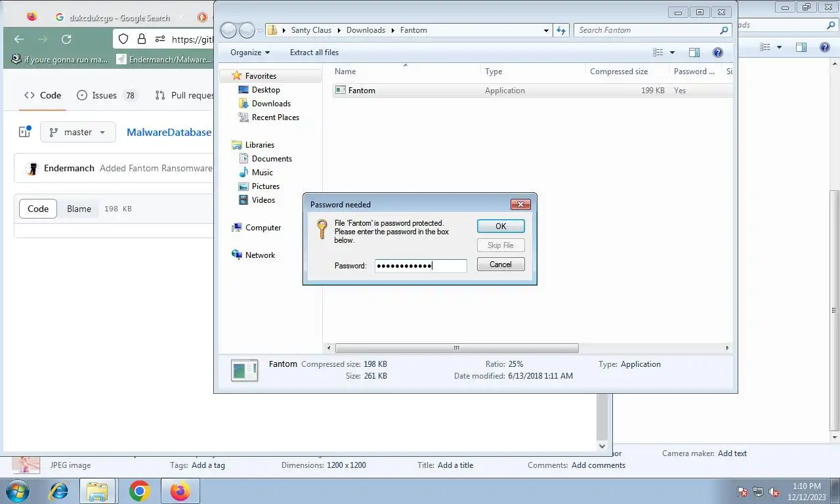Click Extract all files in toolbar

pyautogui.click(x=314, y=52)
